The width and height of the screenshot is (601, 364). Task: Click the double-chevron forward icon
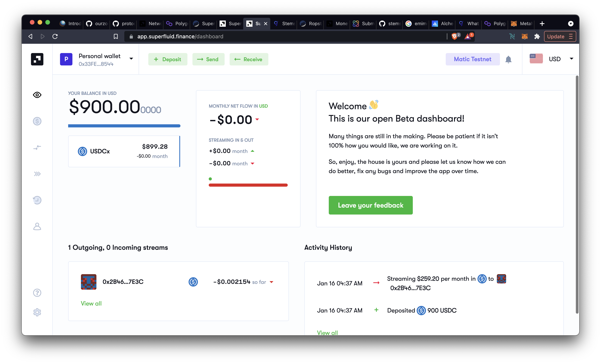(37, 174)
